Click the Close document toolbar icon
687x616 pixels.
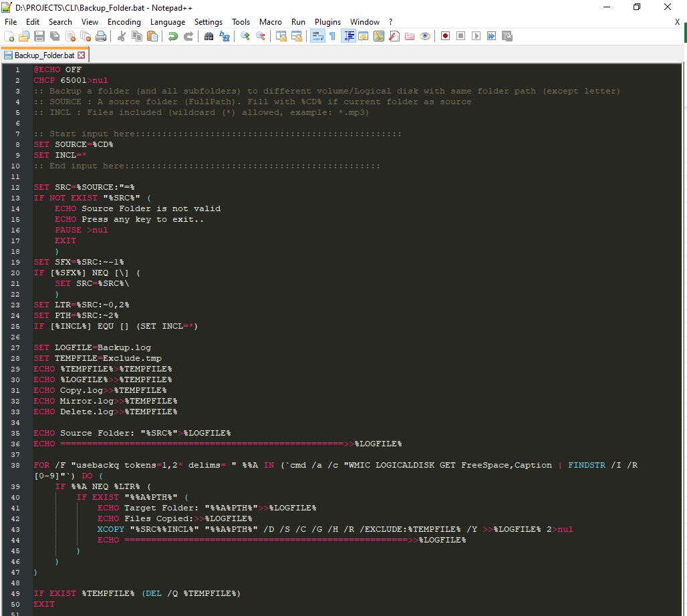point(70,36)
